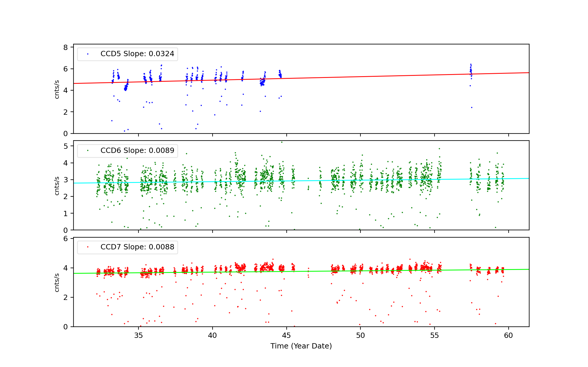588x367 pixels.
Task: Click the blue CCD5 legend marker
Action: coord(88,54)
